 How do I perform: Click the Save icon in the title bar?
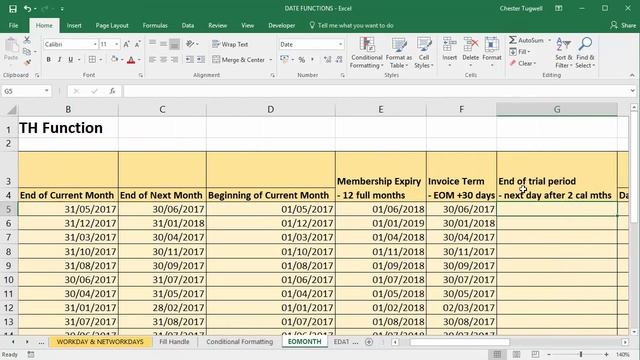13,9
